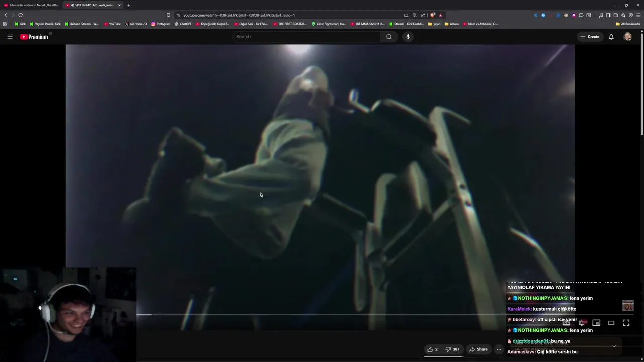Open the Instagram bookmark
The height and width of the screenshot is (362, 644).
pyautogui.click(x=160, y=24)
